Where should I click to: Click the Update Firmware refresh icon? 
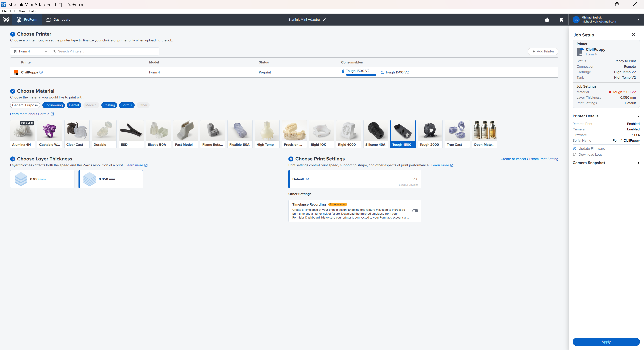(x=575, y=149)
